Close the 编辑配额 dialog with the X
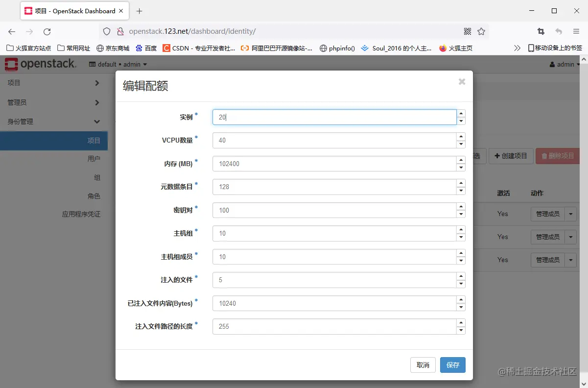This screenshot has height=388, width=588. pyautogui.click(x=461, y=82)
